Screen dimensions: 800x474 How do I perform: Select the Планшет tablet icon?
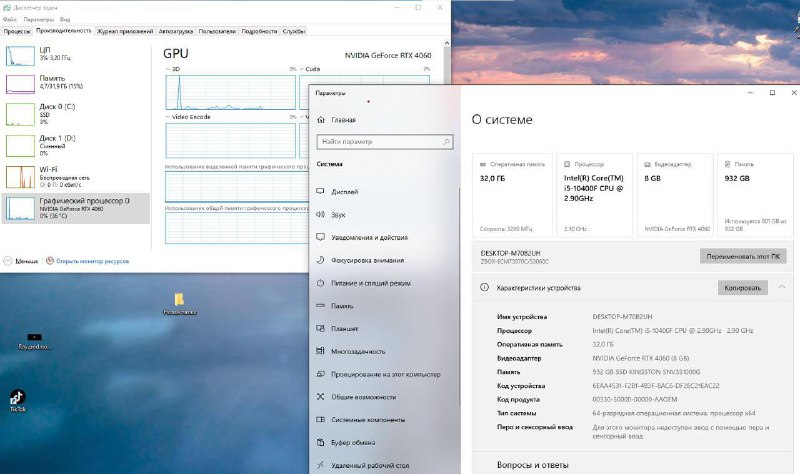tap(320, 329)
